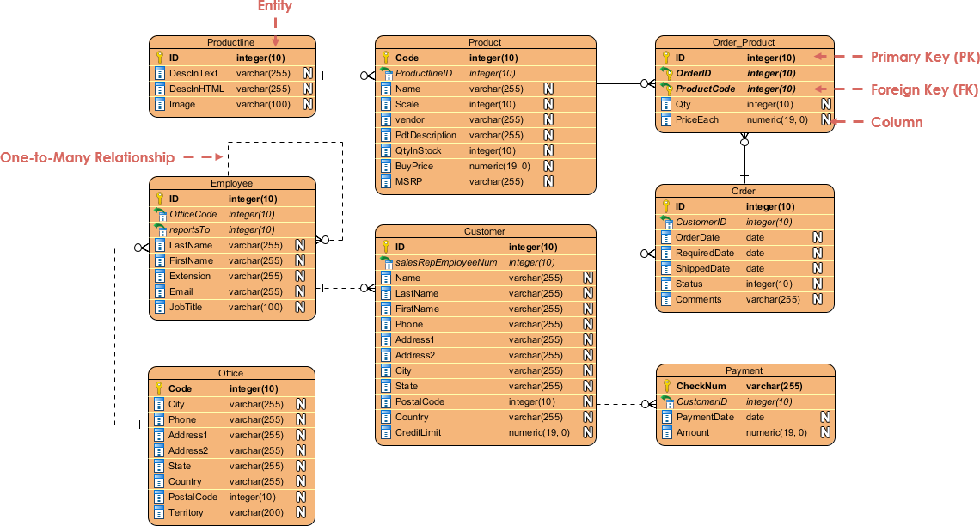Click the primary key icon beside CheckNum
This screenshot has height=526, width=980.
click(x=667, y=386)
